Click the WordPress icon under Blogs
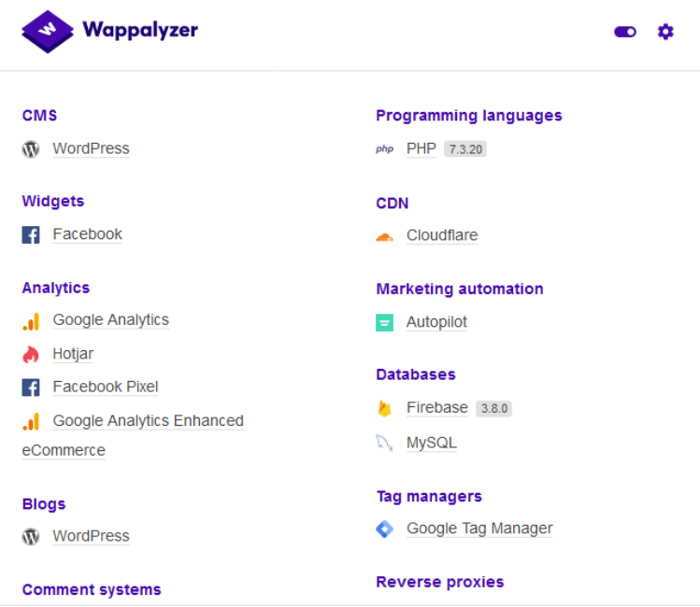Screen dimensions: 700x607 (31, 536)
